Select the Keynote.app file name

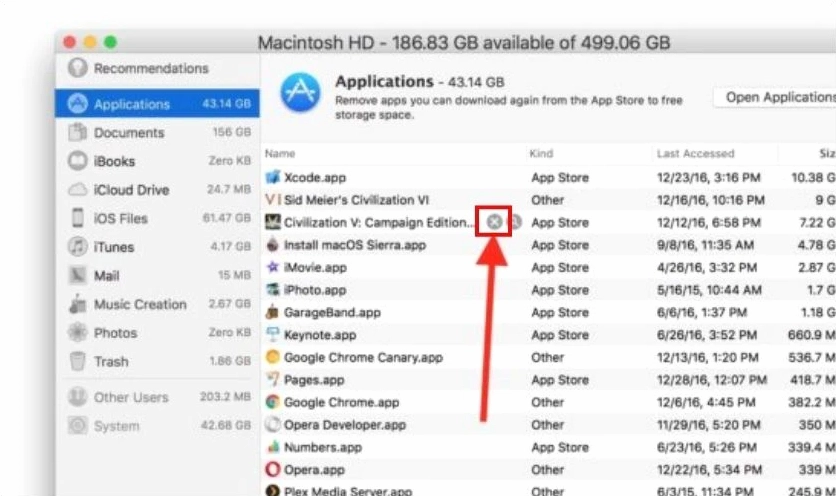pos(320,335)
